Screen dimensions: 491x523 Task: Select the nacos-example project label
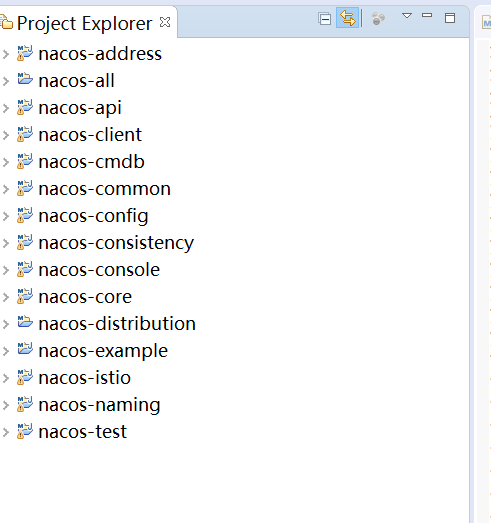coord(103,352)
